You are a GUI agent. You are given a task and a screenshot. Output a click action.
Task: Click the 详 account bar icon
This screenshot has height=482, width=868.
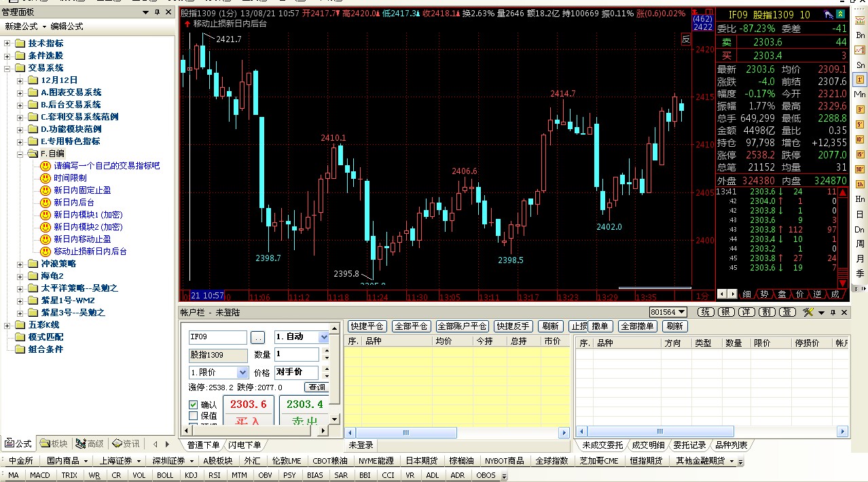point(747,312)
